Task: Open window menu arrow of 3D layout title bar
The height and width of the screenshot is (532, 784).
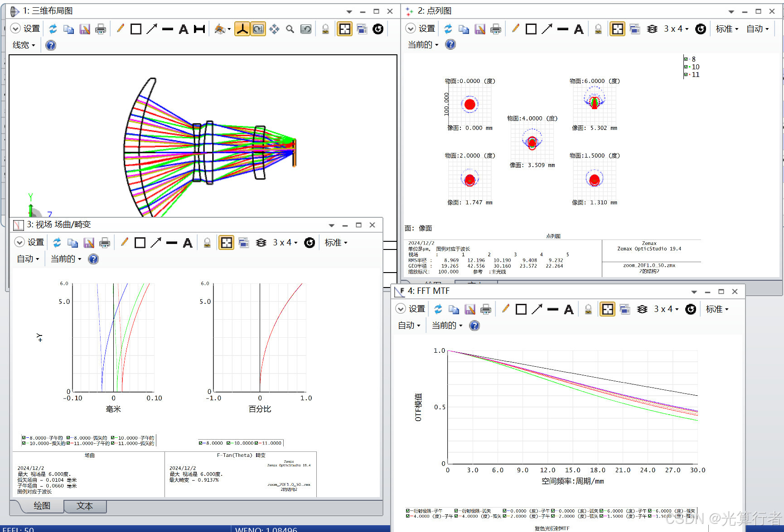Action: (x=349, y=12)
